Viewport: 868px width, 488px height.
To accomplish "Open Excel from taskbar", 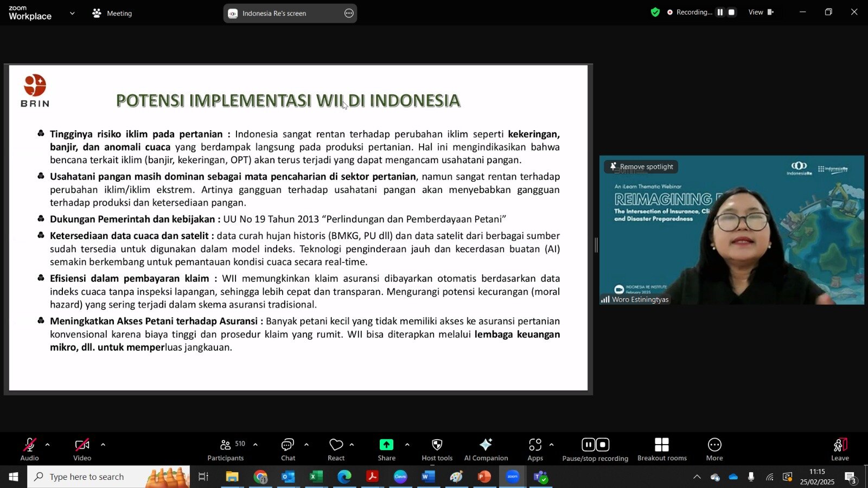I will (316, 477).
